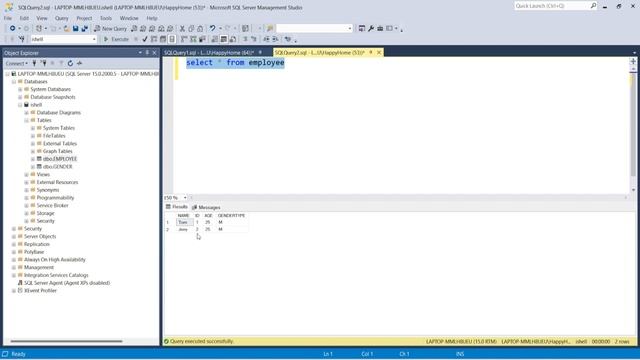Click the Undo arrow icon
The height and width of the screenshot is (360, 640).
212,28
